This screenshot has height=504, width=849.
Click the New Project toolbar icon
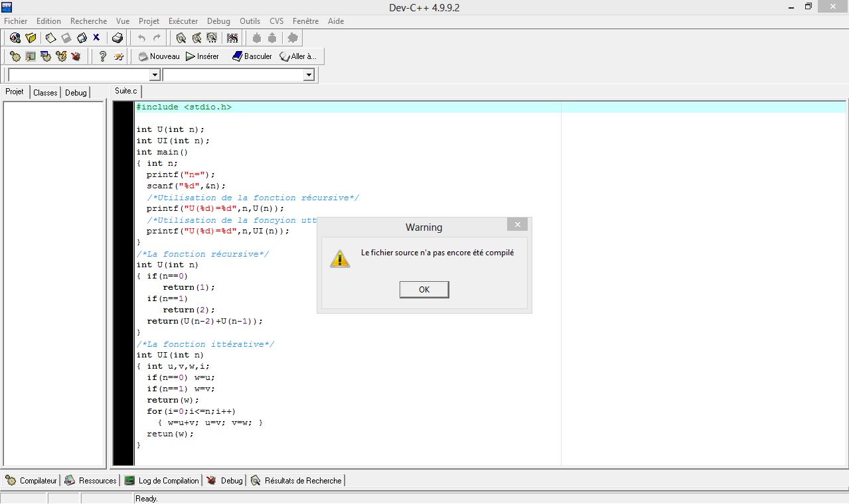pyautogui.click(x=15, y=38)
